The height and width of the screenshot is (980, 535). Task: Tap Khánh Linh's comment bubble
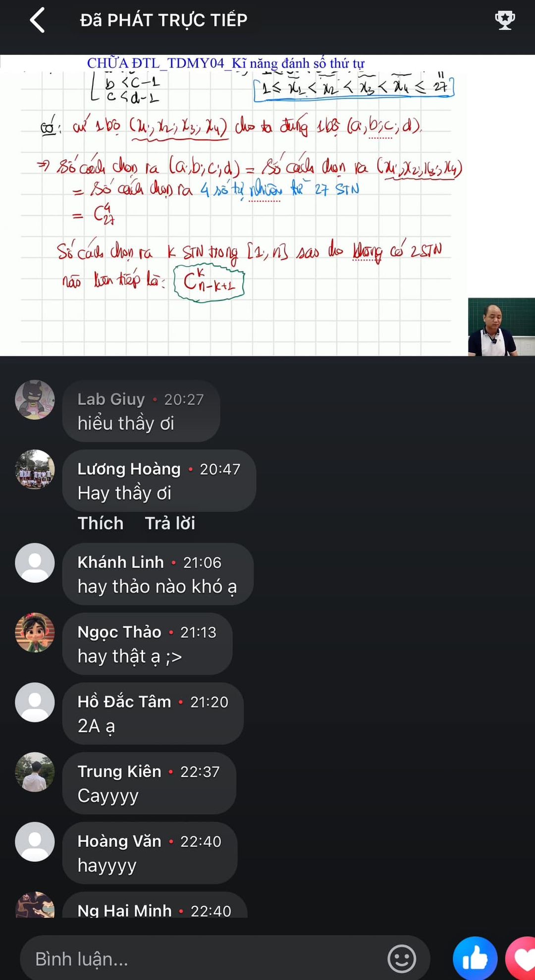(x=158, y=574)
